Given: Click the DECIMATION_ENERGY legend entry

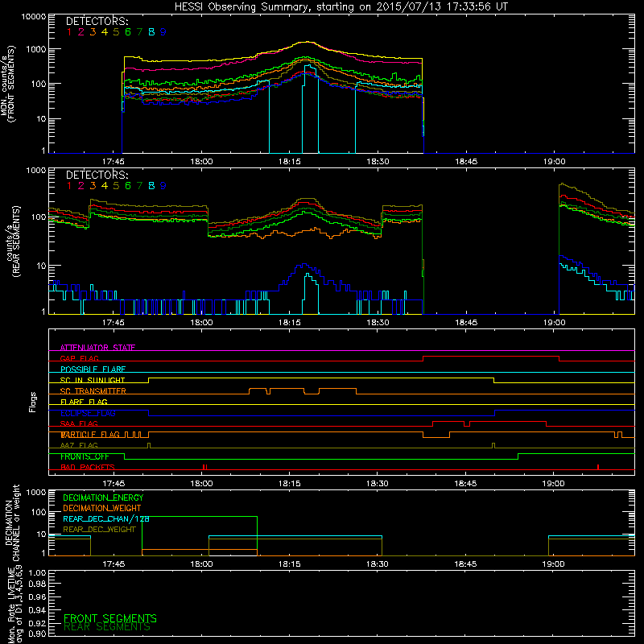Looking at the screenshot, I should pos(103,497).
